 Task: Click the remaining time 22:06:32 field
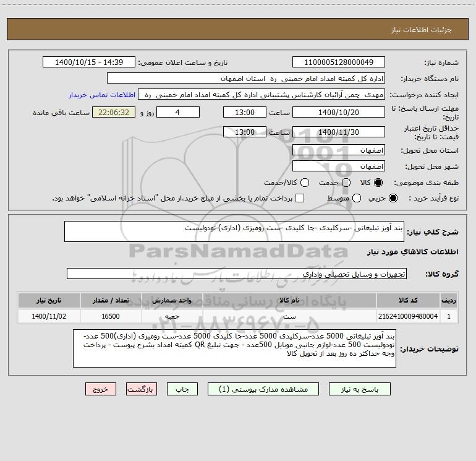click(114, 112)
